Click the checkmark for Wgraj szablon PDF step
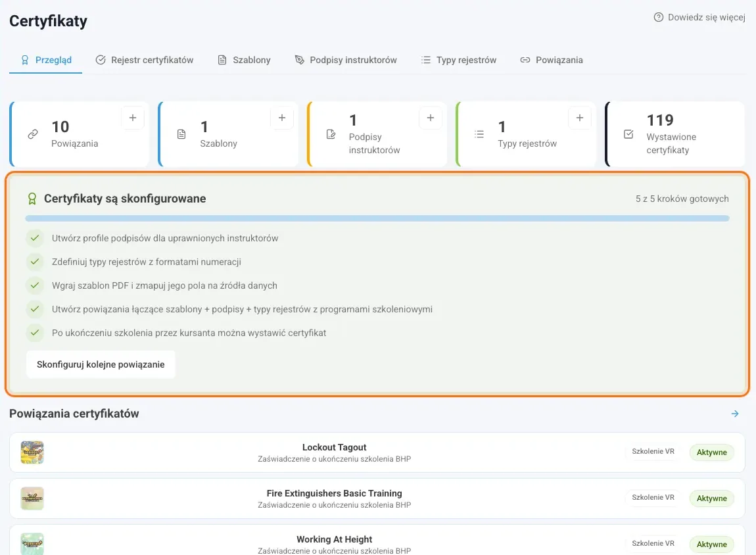 tap(35, 285)
